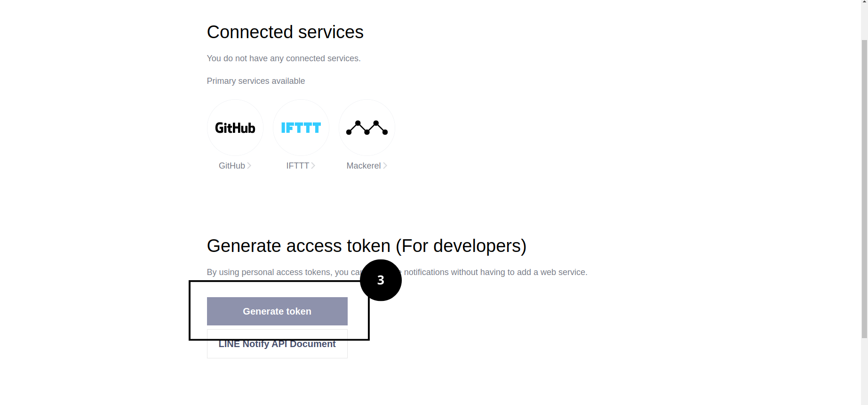Expand the chevron beside IFTTT label
This screenshot has height=405, width=868.
coord(313,166)
